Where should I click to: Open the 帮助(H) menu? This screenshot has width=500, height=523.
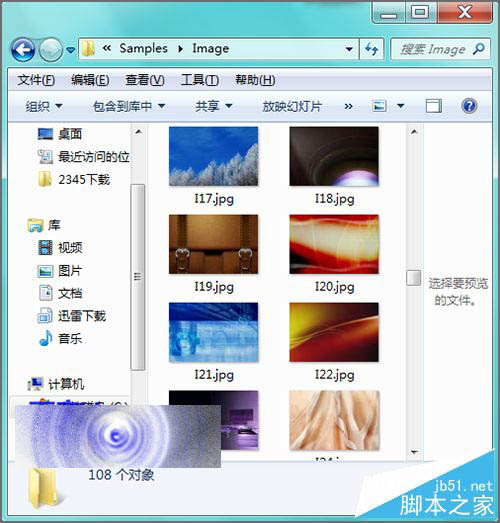pos(255,80)
